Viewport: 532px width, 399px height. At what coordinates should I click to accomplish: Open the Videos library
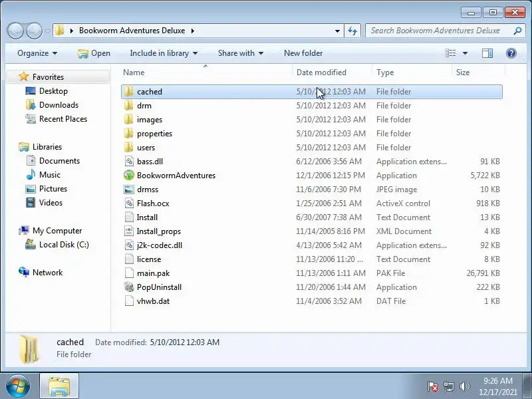[x=51, y=203]
